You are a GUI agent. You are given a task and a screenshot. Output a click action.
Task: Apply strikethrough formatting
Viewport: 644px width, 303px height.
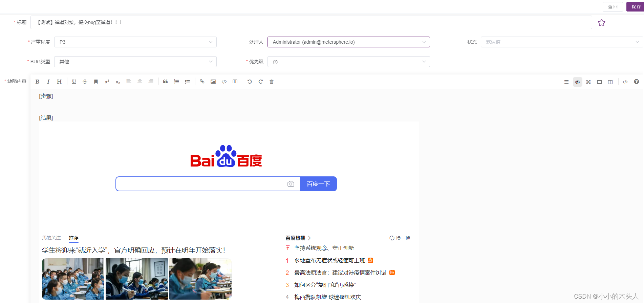coord(85,82)
